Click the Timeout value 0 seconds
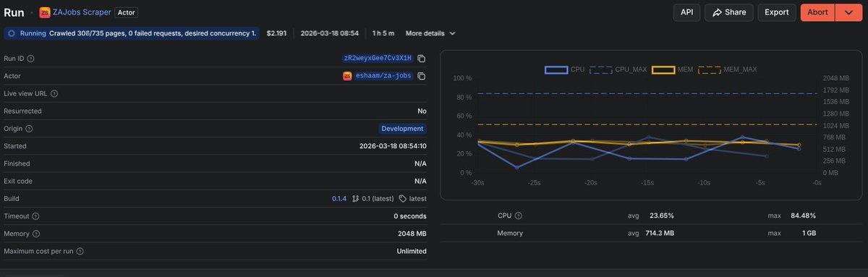 [410, 216]
